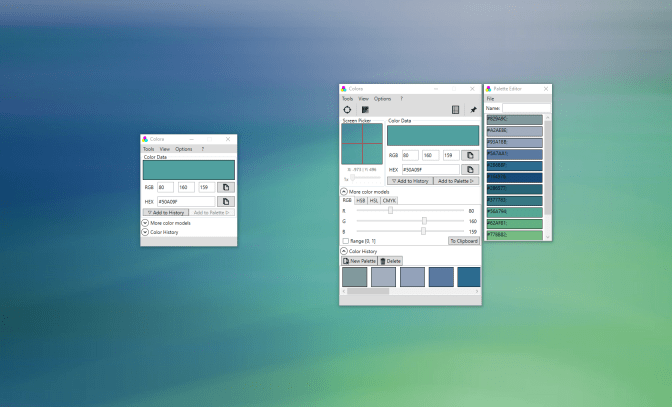Open the ? help menu in small Colora window
This screenshot has width=672, height=407.
click(x=203, y=149)
